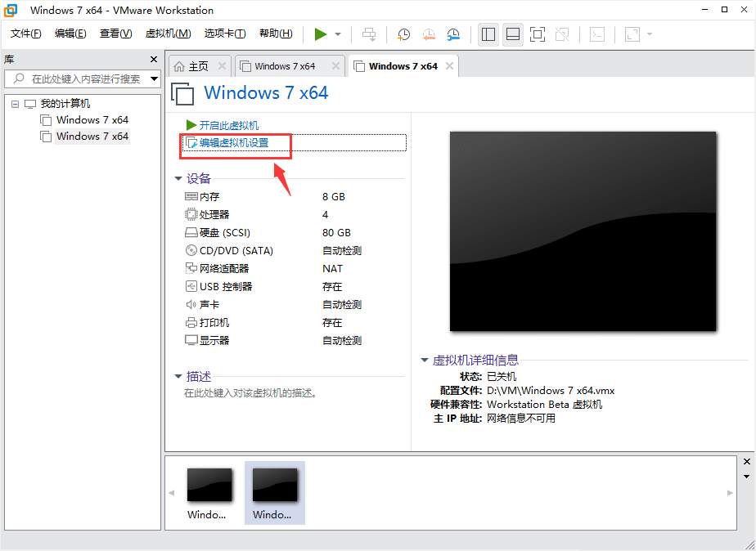
Task: Click the 处理器 processor device icon
Action: click(191, 214)
